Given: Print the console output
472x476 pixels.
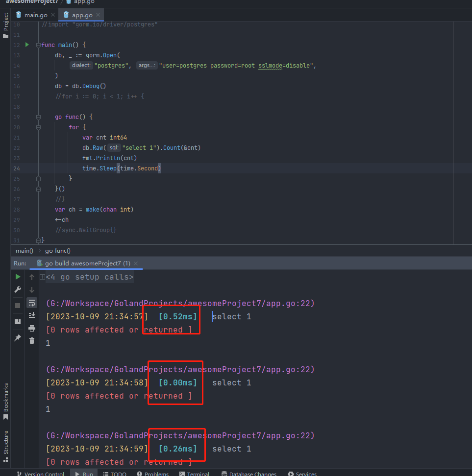Looking at the screenshot, I should pyautogui.click(x=32, y=328).
